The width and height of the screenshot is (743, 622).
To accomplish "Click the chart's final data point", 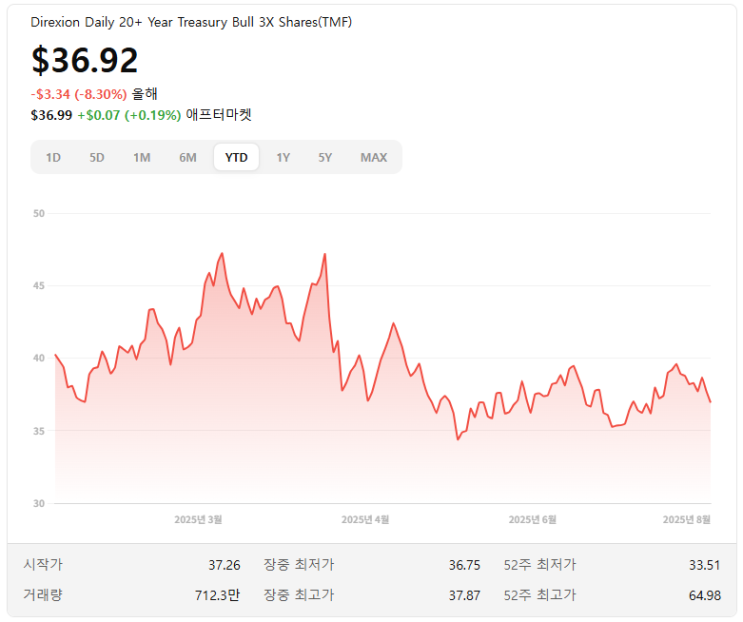I will coord(710,402).
